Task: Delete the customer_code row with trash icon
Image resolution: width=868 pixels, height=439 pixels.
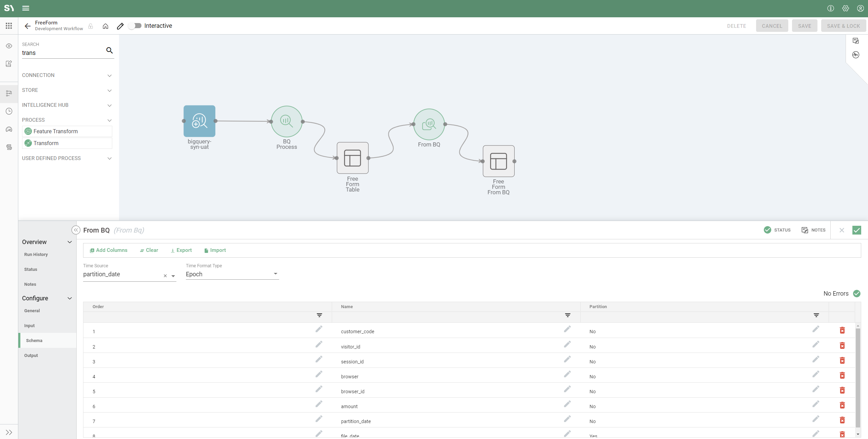Action: [x=842, y=331]
